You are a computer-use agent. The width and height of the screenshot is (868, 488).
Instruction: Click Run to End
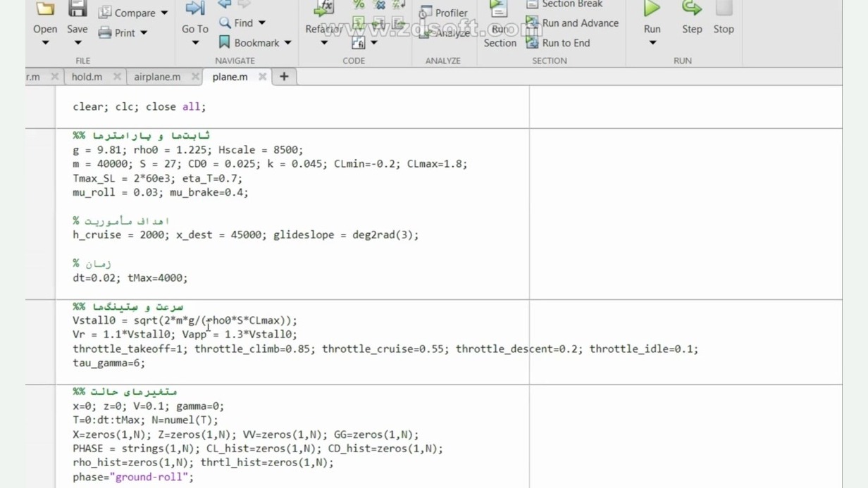pos(558,43)
